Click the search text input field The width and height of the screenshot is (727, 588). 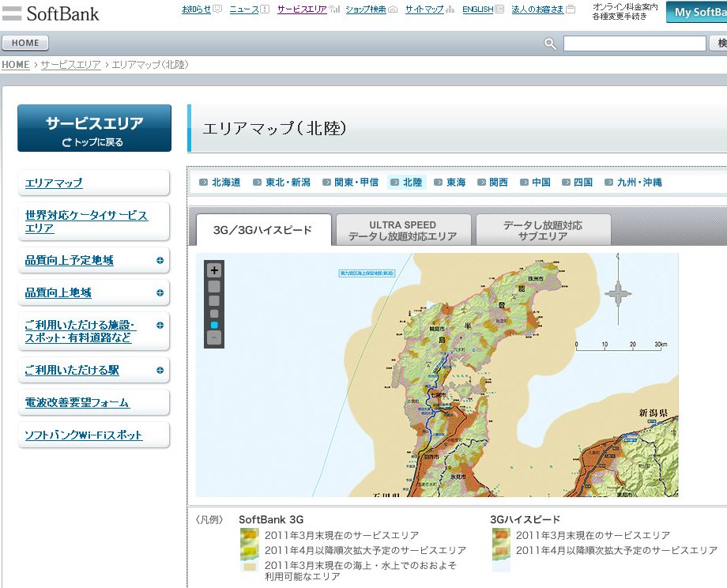635,43
